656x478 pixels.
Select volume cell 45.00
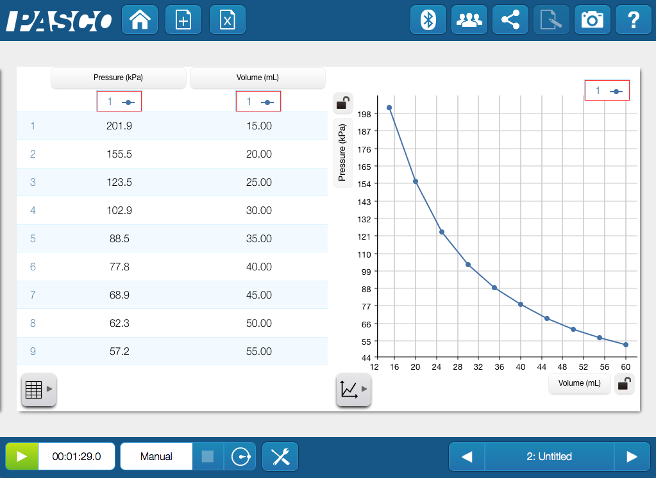coord(259,295)
